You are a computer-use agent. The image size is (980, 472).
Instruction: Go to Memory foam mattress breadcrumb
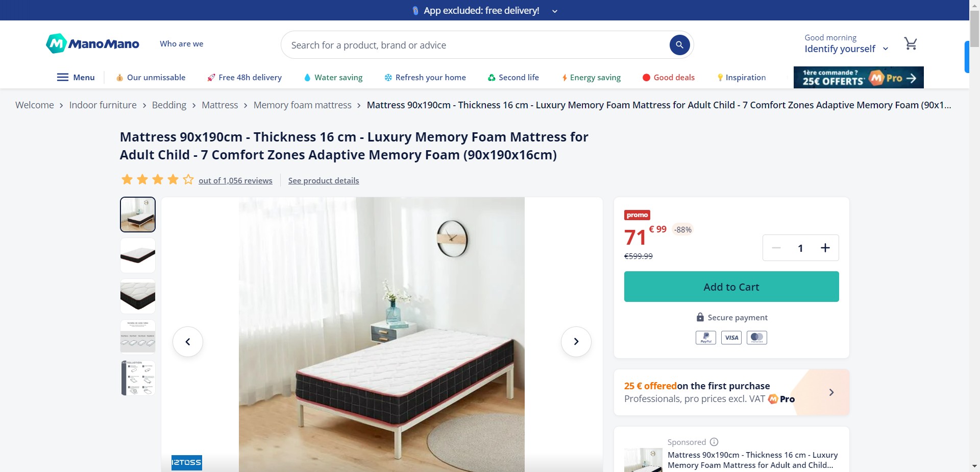click(303, 105)
